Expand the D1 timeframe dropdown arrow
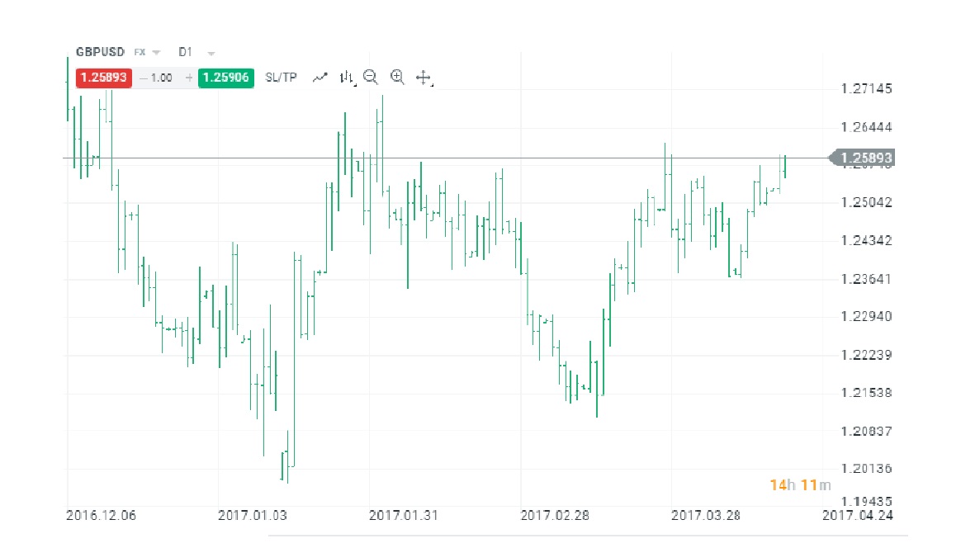 (x=211, y=52)
